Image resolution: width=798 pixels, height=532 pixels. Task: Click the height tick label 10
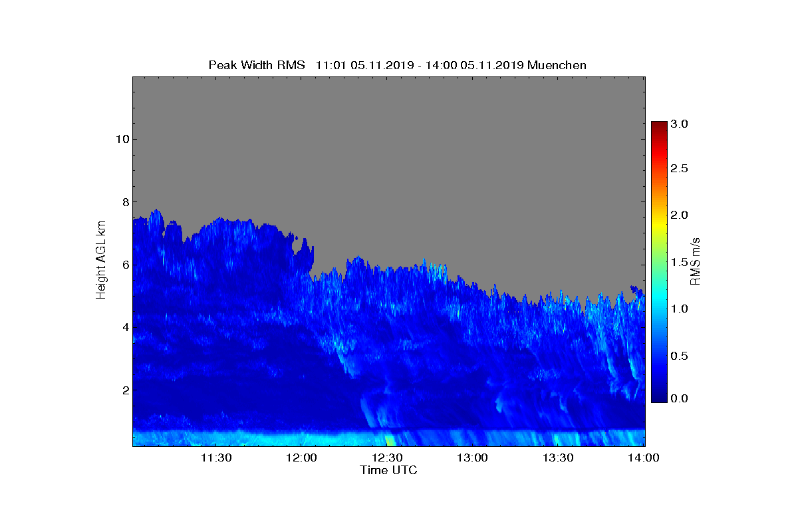[121, 139]
